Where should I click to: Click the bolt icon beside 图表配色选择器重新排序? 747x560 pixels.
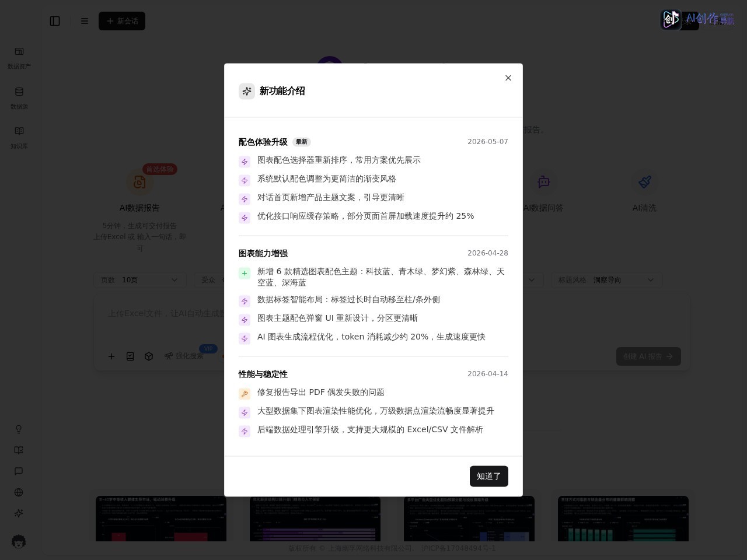(245, 162)
